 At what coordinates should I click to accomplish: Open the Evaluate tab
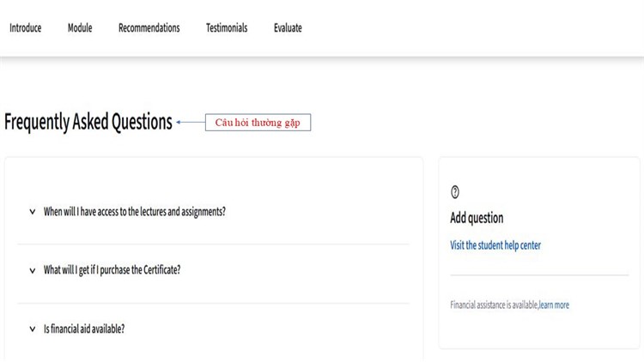click(x=288, y=27)
